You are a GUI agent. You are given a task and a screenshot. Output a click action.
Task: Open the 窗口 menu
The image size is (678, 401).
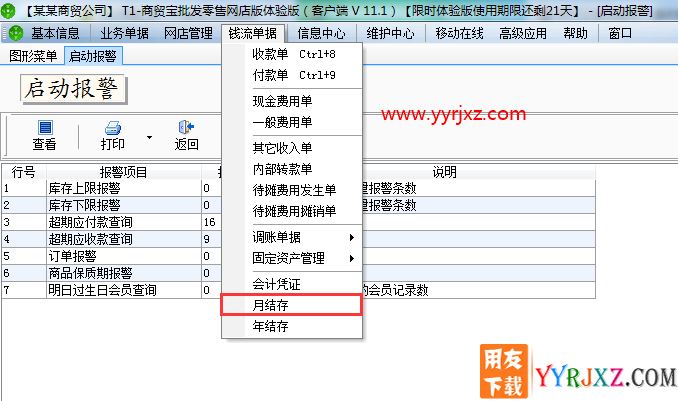coord(620,33)
